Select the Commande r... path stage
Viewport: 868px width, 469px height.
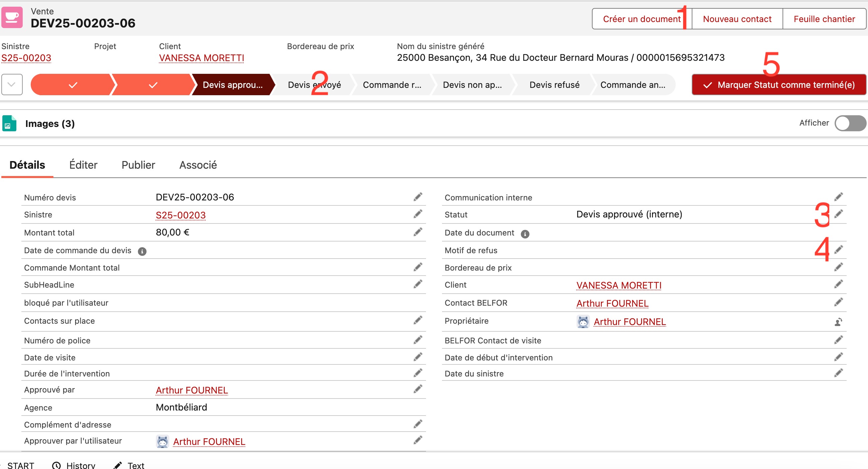click(392, 85)
